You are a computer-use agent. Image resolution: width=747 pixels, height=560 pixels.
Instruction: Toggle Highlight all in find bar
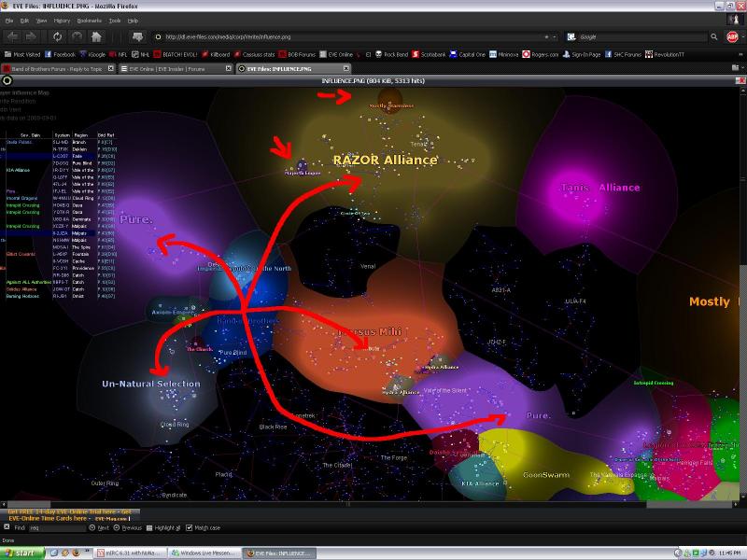click(163, 527)
